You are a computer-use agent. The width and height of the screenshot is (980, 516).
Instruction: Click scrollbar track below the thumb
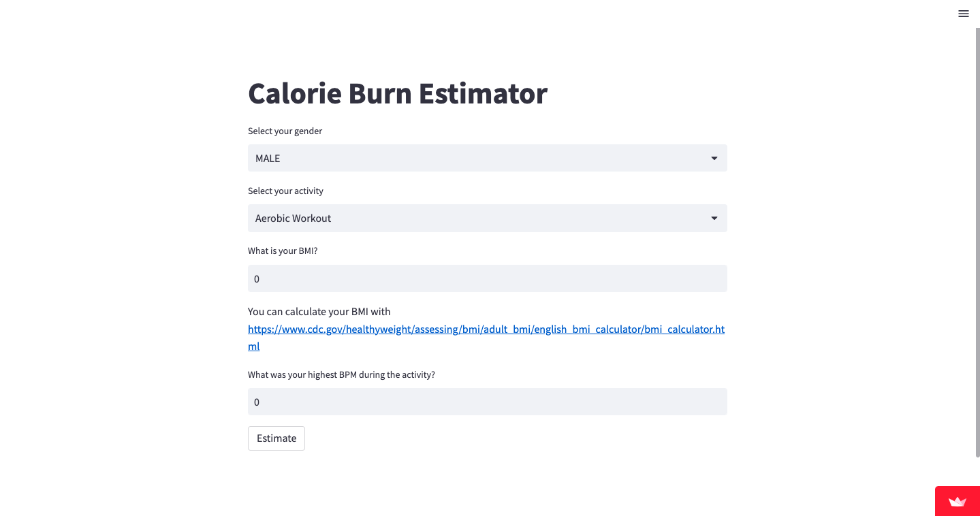(977, 471)
